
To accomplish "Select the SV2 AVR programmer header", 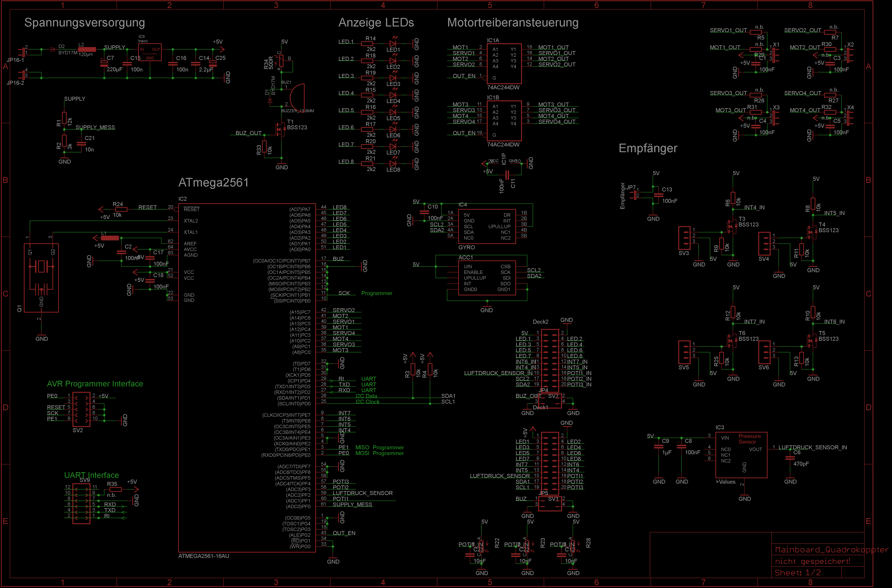I will 81,409.
